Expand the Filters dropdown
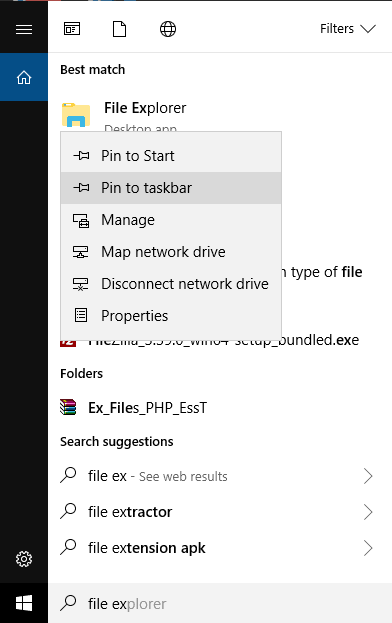Viewport: 392px width, 623px height. point(348,29)
